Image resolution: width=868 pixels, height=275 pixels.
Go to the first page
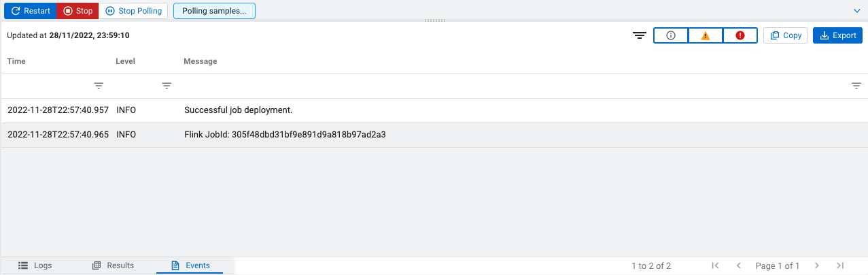tap(715, 265)
